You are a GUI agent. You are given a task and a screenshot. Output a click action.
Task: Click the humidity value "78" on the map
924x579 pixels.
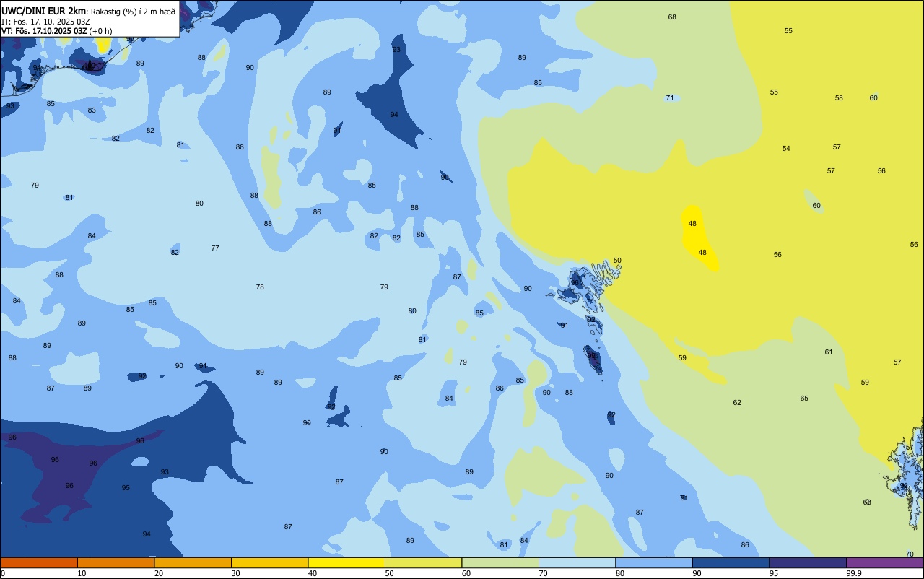coord(260,287)
